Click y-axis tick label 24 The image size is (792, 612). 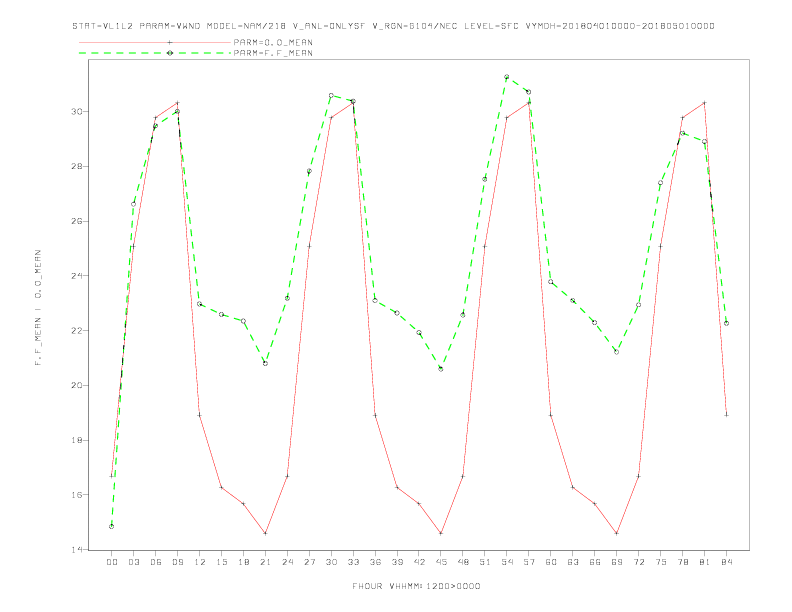[x=78, y=276]
